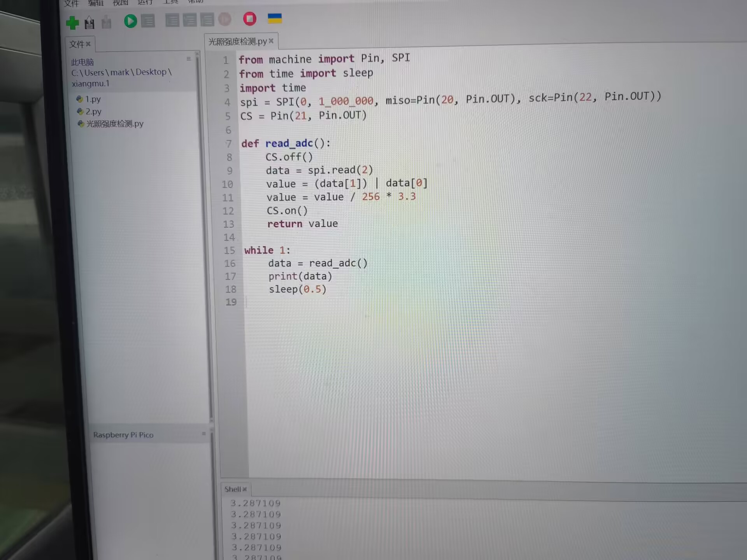This screenshot has height=560, width=747.
Task: Click the Step over debugger icon
Action: 172,20
